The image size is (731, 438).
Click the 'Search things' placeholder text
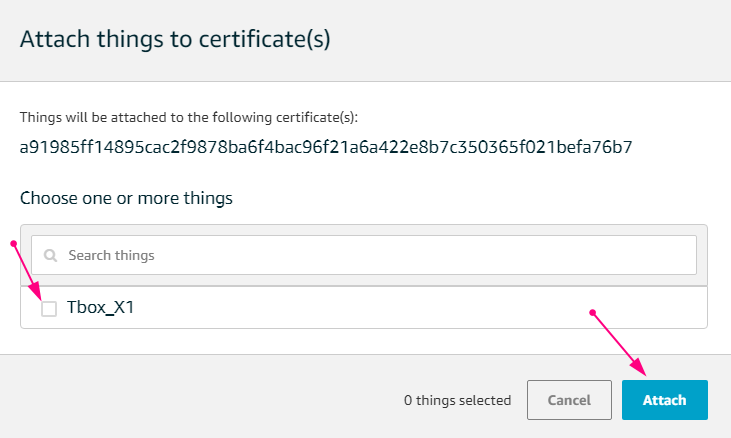111,255
